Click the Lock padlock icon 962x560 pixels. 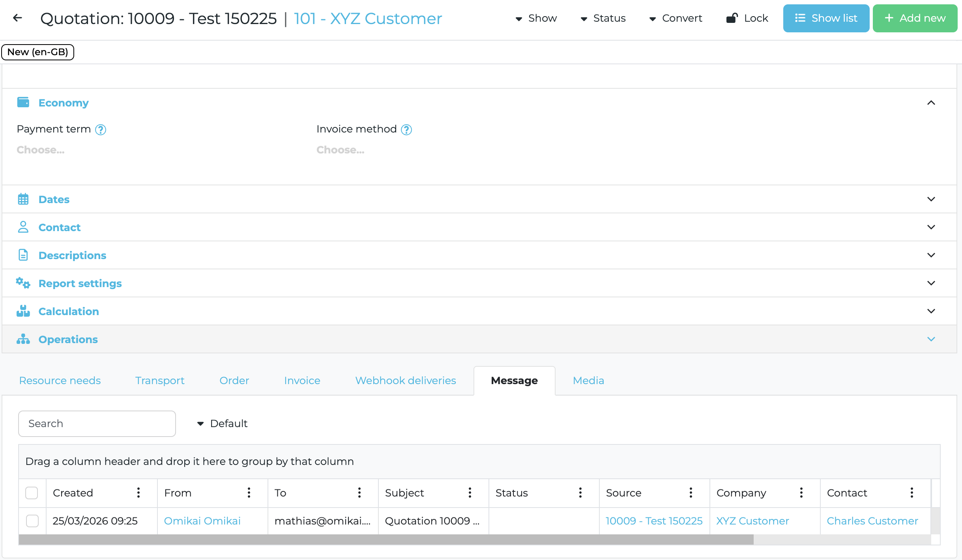[x=732, y=18]
